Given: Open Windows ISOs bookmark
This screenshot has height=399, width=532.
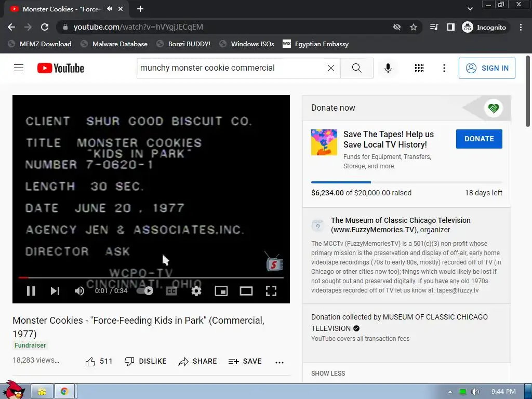Looking at the screenshot, I should 247,44.
